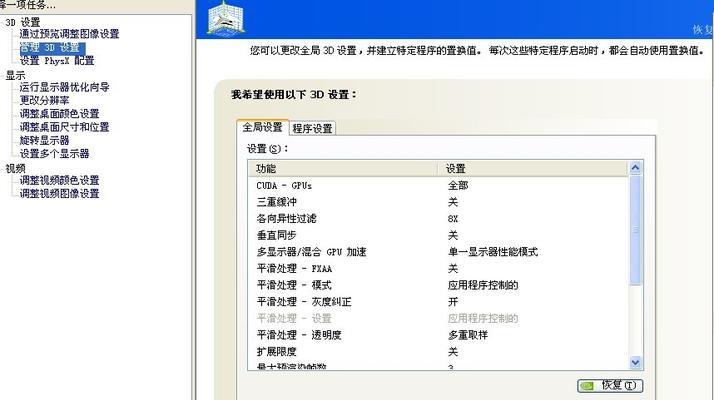
Task: Click the settings list scrollbar thumb
Action: [635, 231]
